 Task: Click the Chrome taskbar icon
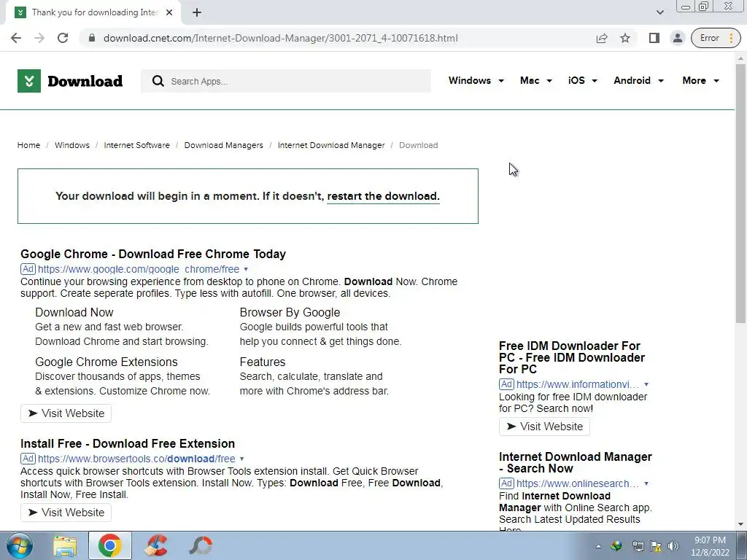point(110,545)
